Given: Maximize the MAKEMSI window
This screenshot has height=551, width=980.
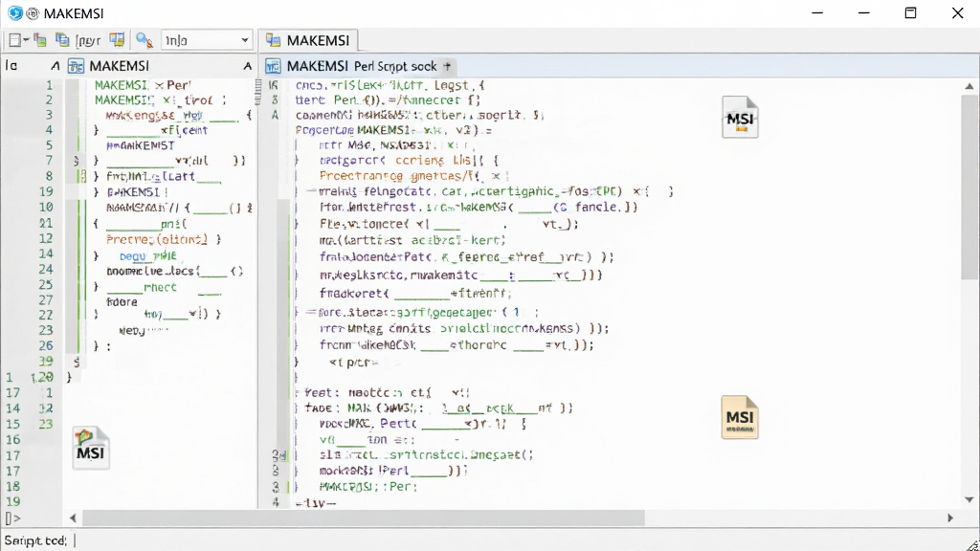Looking at the screenshot, I should [x=911, y=13].
